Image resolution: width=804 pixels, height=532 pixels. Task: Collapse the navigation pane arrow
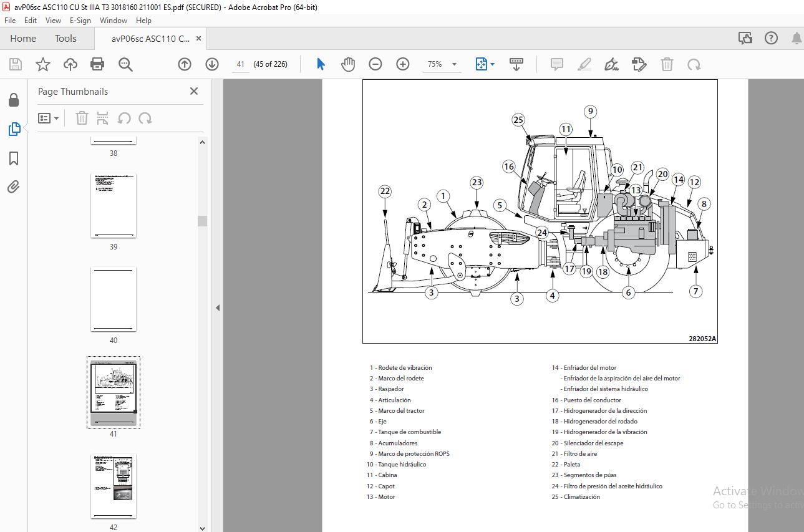[218, 307]
